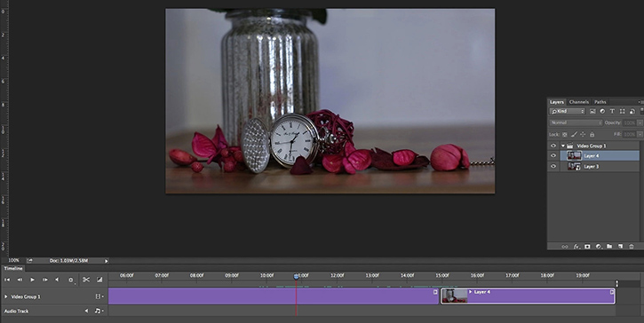Click the 12:00f mark on time ruler
The width and height of the screenshot is (644, 323).
[338, 275]
